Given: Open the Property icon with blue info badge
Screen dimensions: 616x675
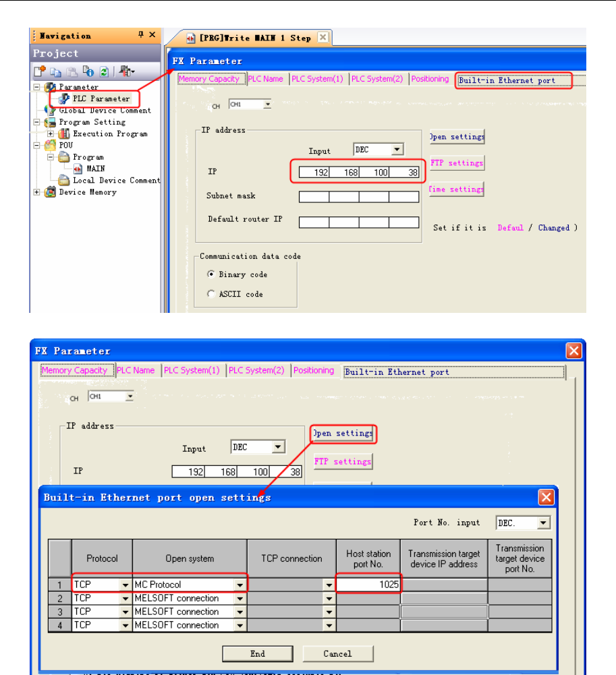Looking at the screenshot, I should click(x=88, y=71).
